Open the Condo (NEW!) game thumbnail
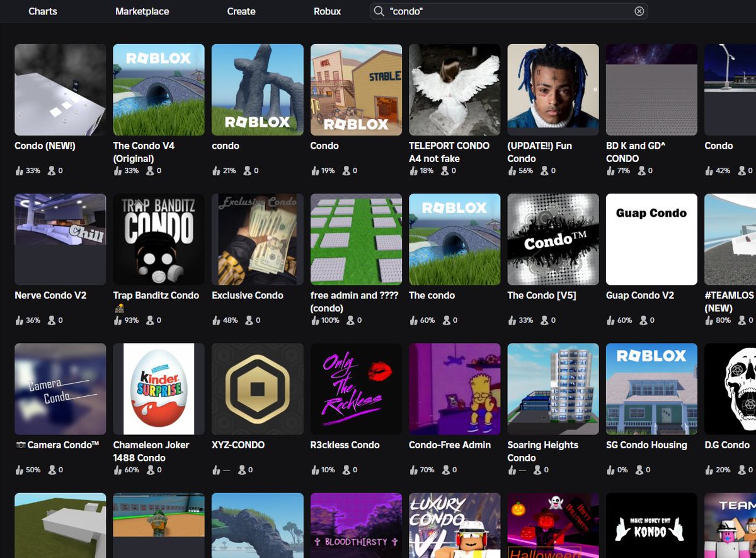756x558 pixels. pyautogui.click(x=60, y=90)
